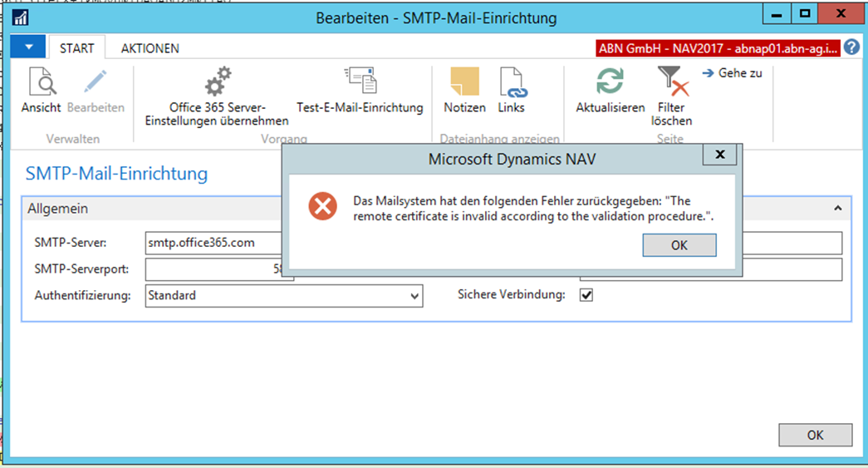Click the page OK button
868x468 pixels.
click(815, 435)
